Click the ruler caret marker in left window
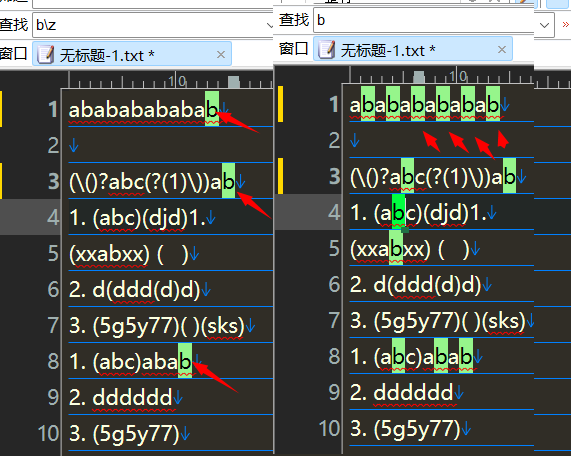 tap(233, 82)
